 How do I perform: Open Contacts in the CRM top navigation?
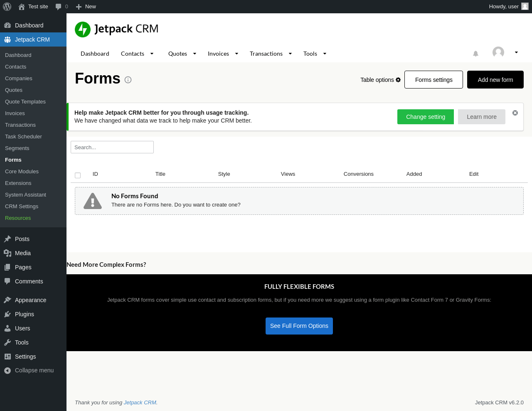coord(133,54)
